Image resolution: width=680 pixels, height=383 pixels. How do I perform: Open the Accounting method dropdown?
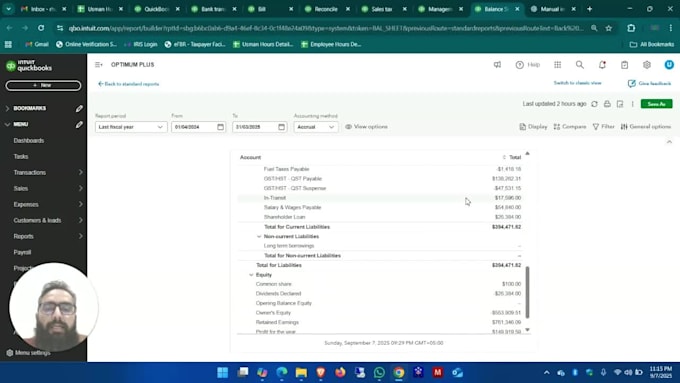click(x=316, y=127)
